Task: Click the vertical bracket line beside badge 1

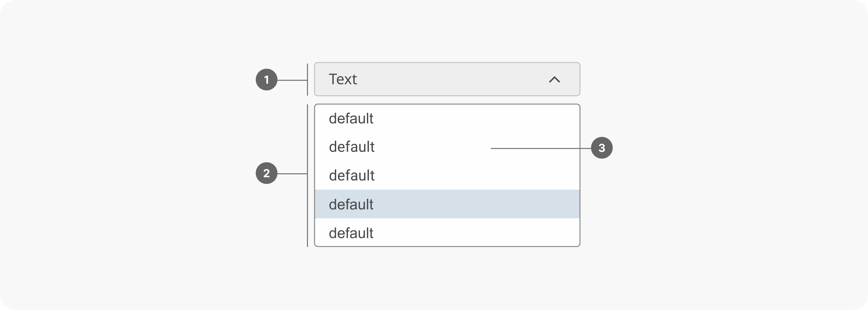Action: pos(307,80)
